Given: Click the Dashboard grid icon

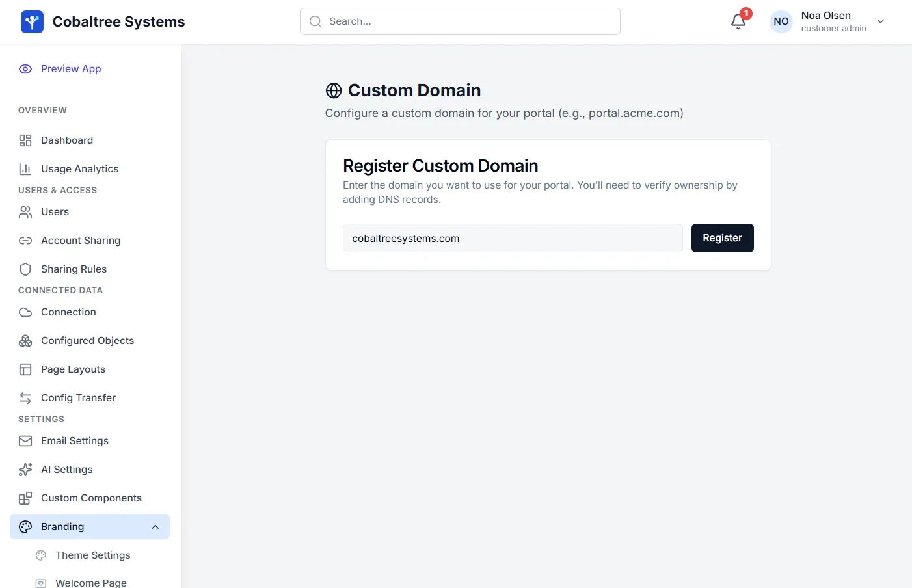Looking at the screenshot, I should coord(25,140).
